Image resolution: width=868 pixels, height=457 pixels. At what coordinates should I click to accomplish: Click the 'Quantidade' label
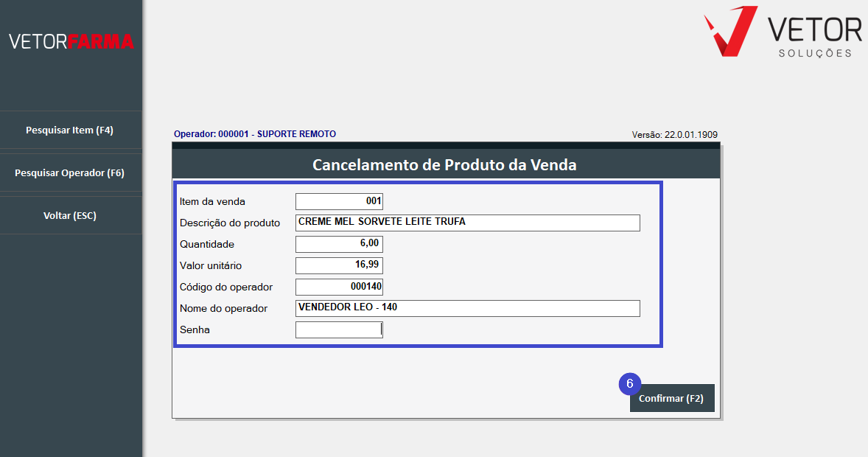tap(207, 244)
